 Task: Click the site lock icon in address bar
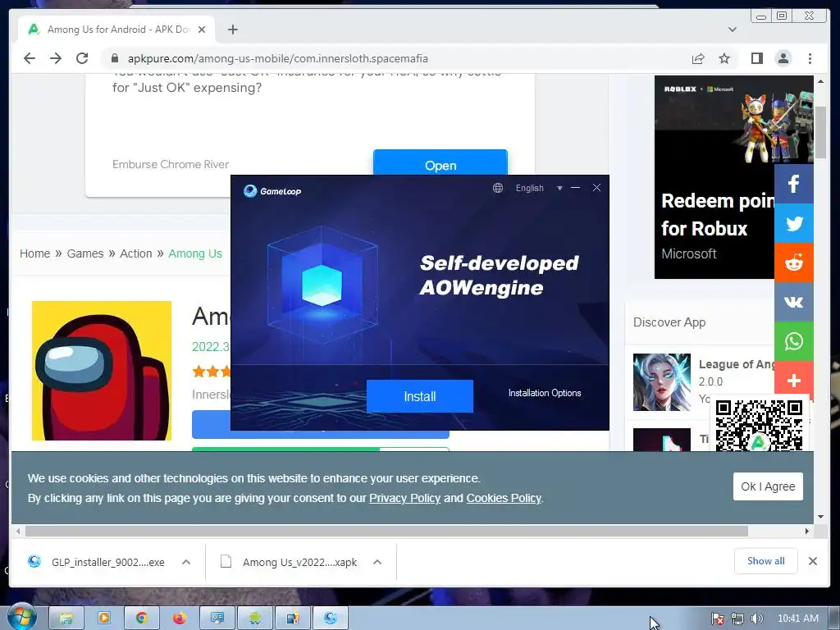click(x=115, y=58)
